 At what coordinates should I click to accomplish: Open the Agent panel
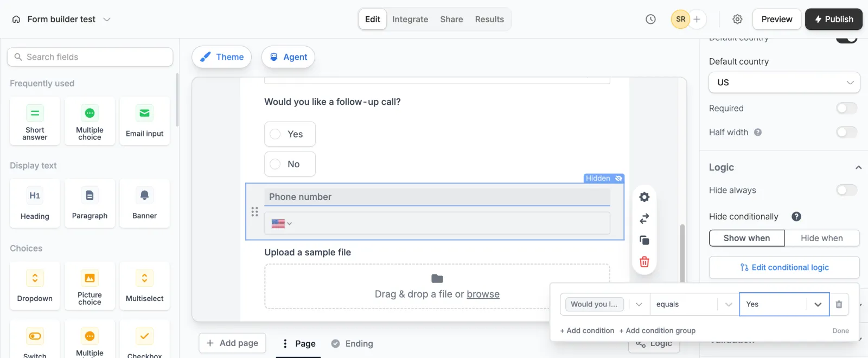click(x=288, y=57)
